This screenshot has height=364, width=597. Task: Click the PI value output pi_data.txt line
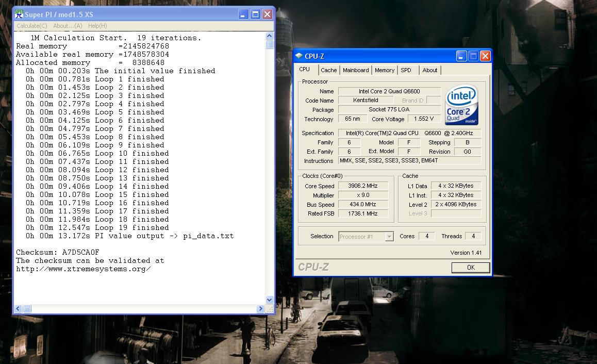coord(130,236)
